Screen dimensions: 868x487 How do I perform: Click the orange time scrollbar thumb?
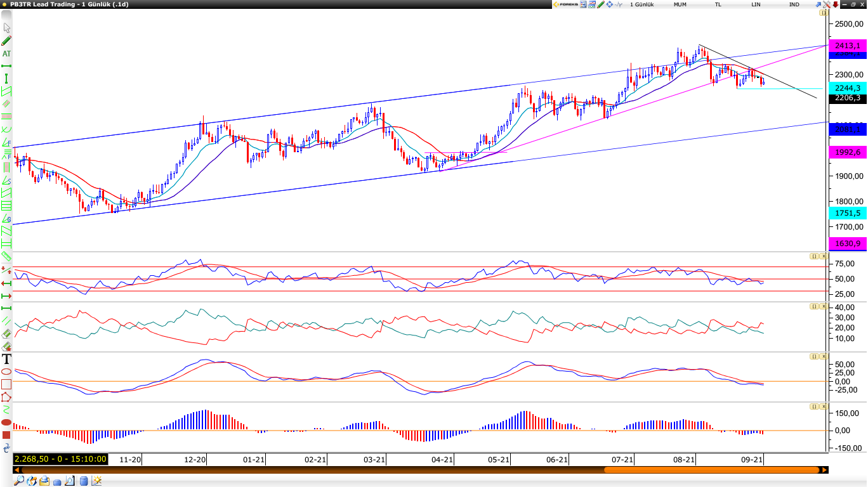pyautogui.click(x=711, y=470)
